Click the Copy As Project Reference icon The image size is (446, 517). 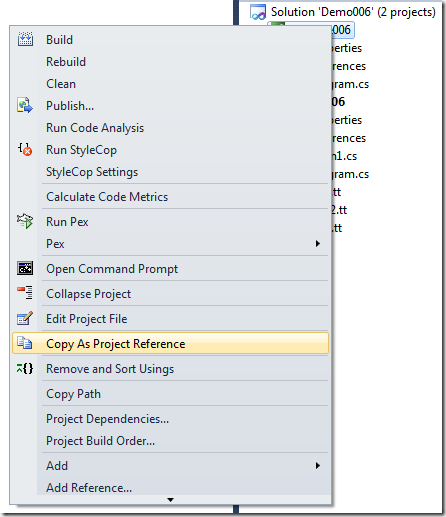pyautogui.click(x=25, y=343)
